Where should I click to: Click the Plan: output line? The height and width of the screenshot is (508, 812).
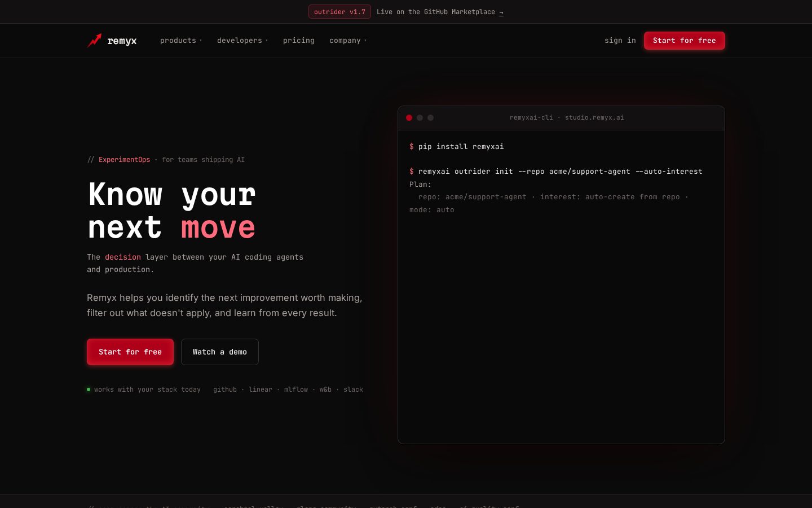pyautogui.click(x=421, y=184)
